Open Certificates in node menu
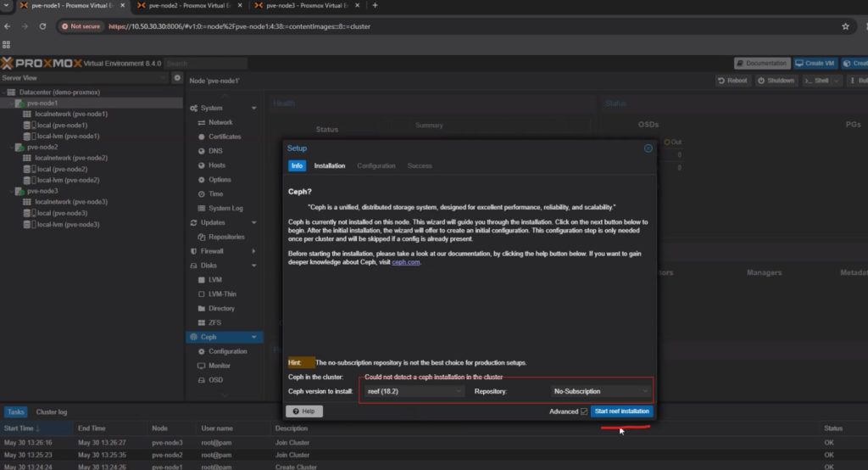The height and width of the screenshot is (470, 868). (224, 137)
